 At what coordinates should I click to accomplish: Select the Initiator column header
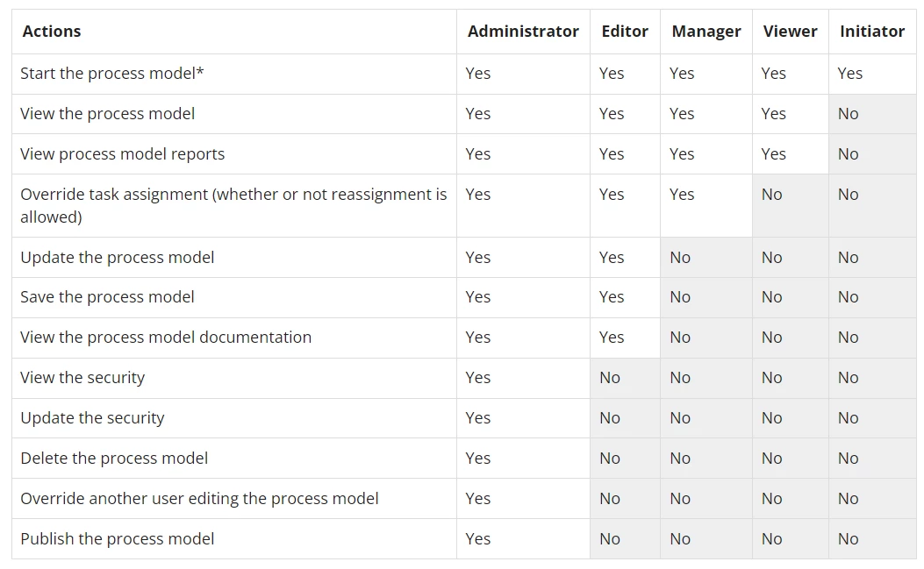point(872,32)
